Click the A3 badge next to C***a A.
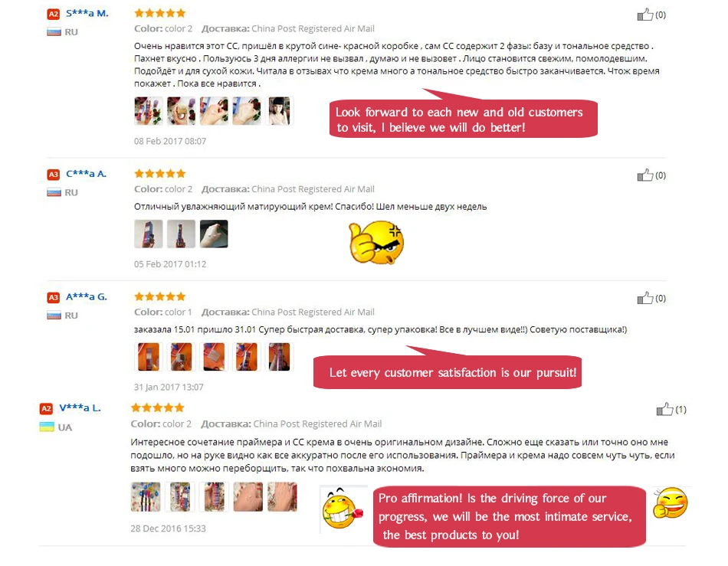The width and height of the screenshot is (728, 566). pos(54,175)
